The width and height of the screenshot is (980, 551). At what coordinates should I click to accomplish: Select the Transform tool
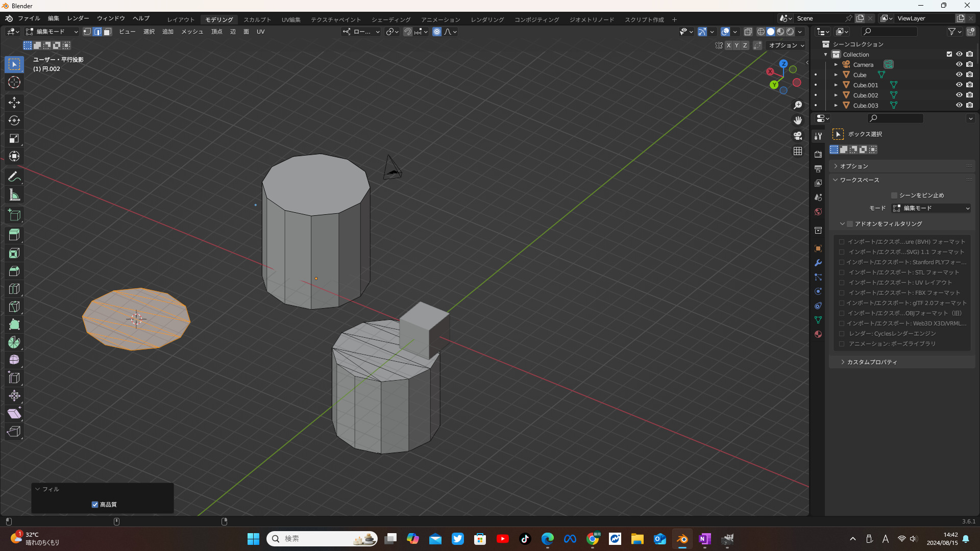point(14,156)
